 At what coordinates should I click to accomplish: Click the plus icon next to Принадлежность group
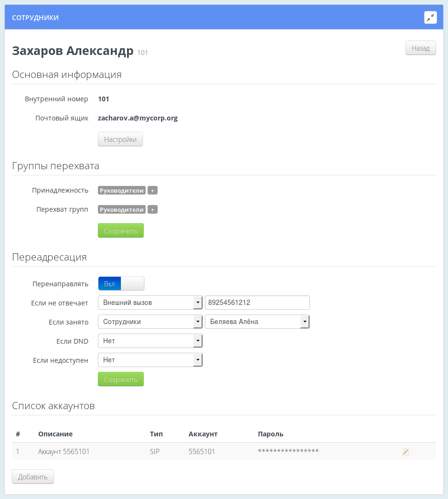[x=152, y=190]
